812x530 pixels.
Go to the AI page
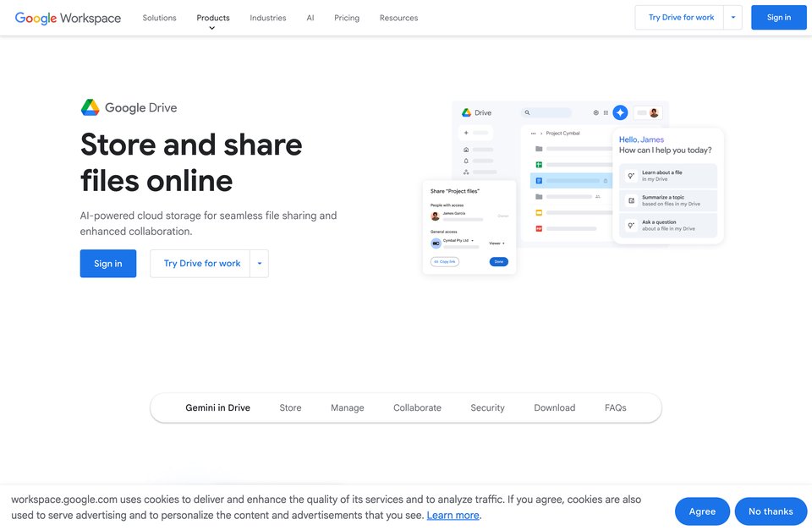310,18
